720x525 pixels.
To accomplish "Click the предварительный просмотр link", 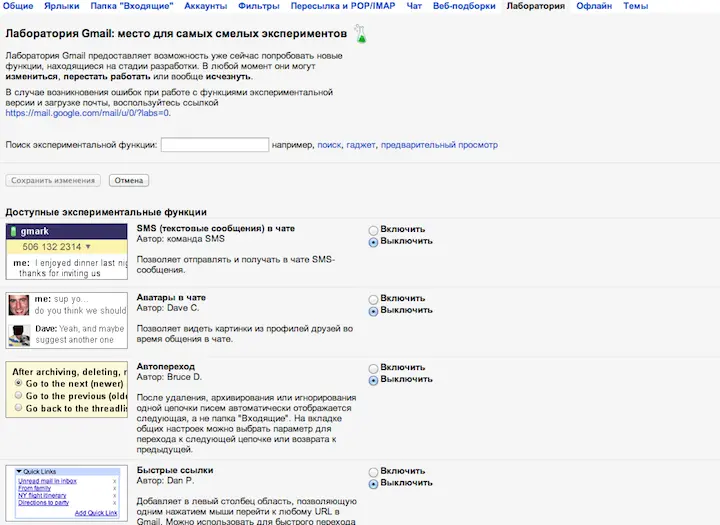I will 439,145.
